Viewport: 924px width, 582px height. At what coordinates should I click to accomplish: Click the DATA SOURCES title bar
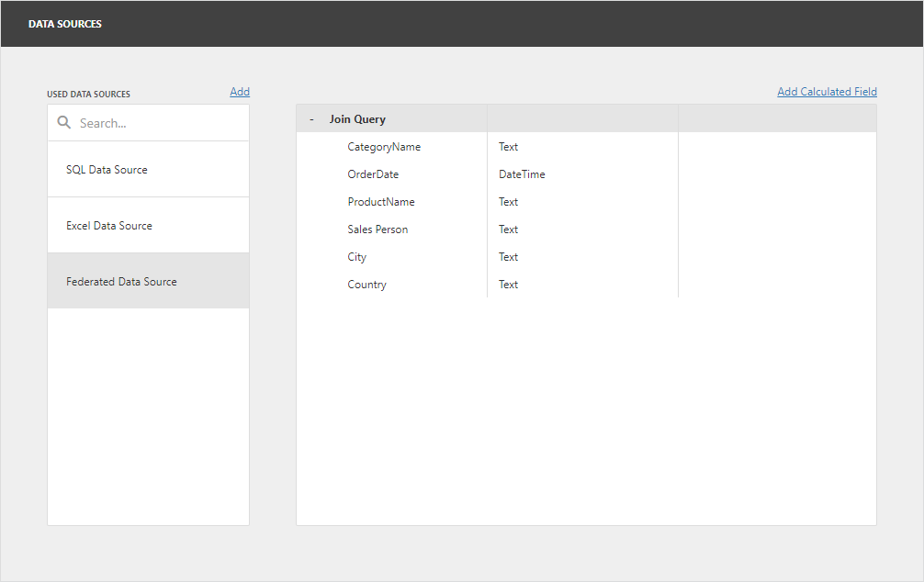point(64,24)
